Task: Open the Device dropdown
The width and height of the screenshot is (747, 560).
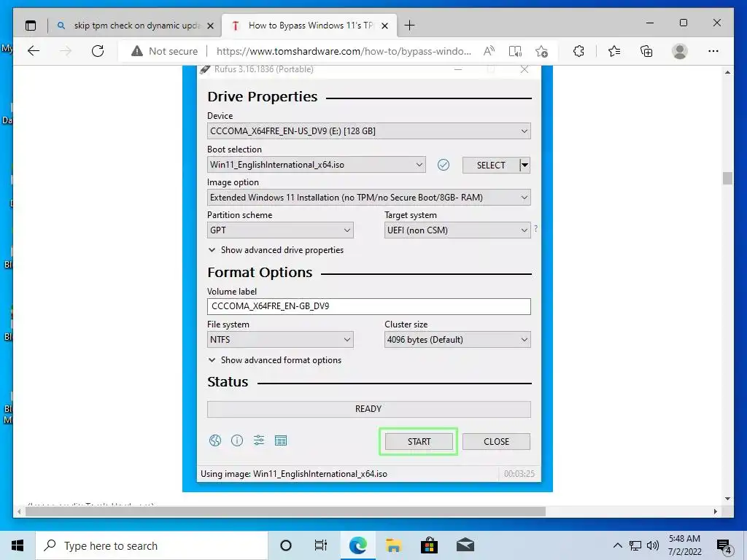Action: (x=368, y=131)
